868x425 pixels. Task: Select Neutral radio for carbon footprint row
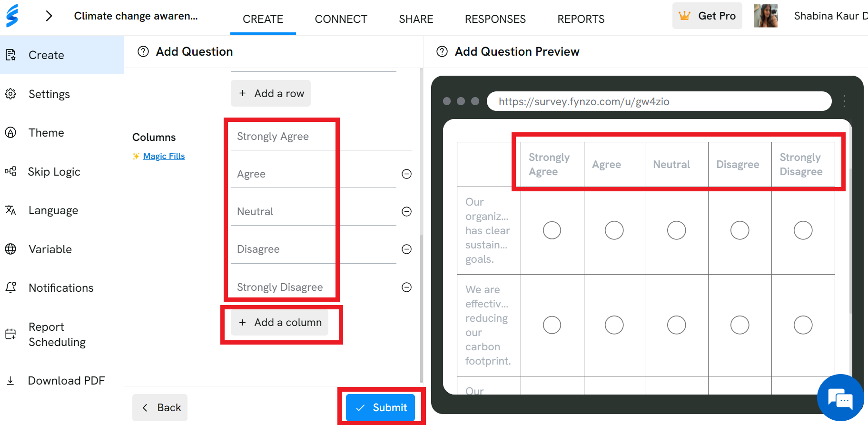676,325
